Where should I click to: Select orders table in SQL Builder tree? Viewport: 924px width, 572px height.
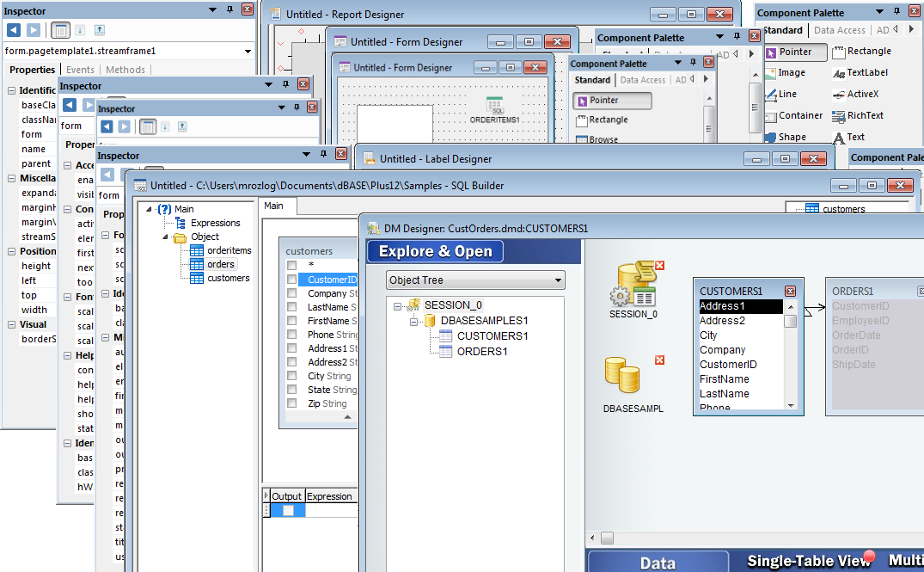point(220,264)
